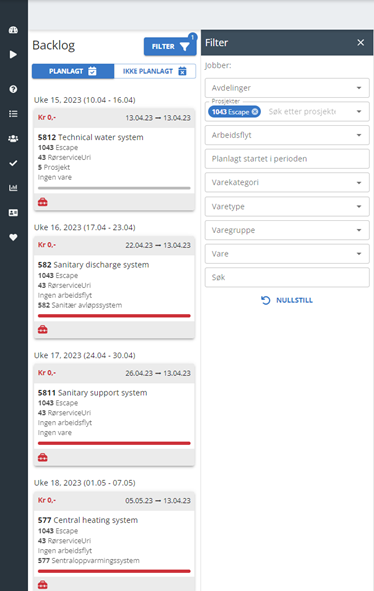Open the Varekategori dropdown
The height and width of the screenshot is (591, 374).
(x=287, y=182)
